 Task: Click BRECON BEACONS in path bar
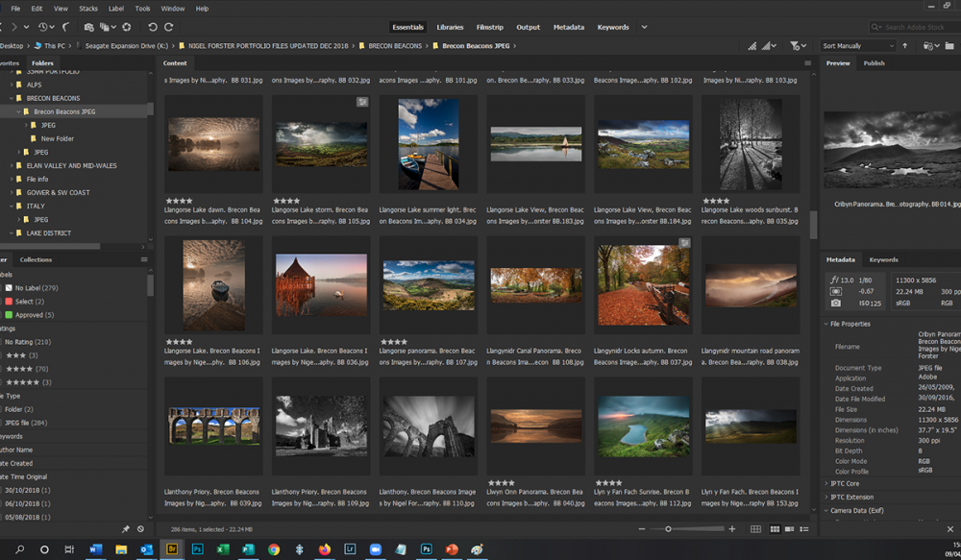pos(395,46)
